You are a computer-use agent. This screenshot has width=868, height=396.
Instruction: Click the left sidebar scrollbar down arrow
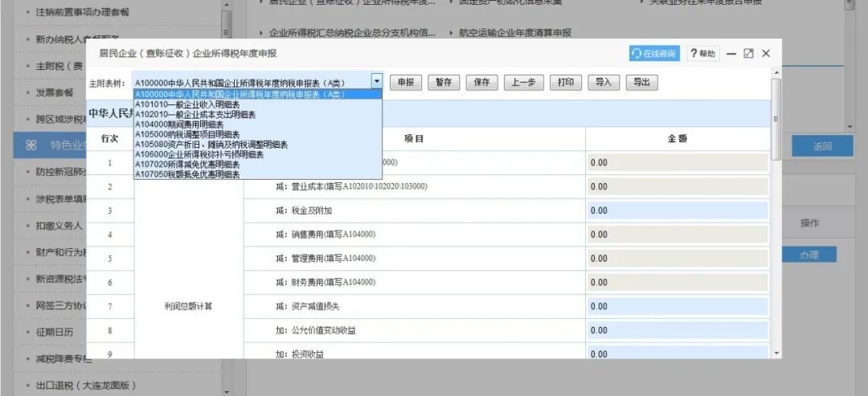[226, 391]
